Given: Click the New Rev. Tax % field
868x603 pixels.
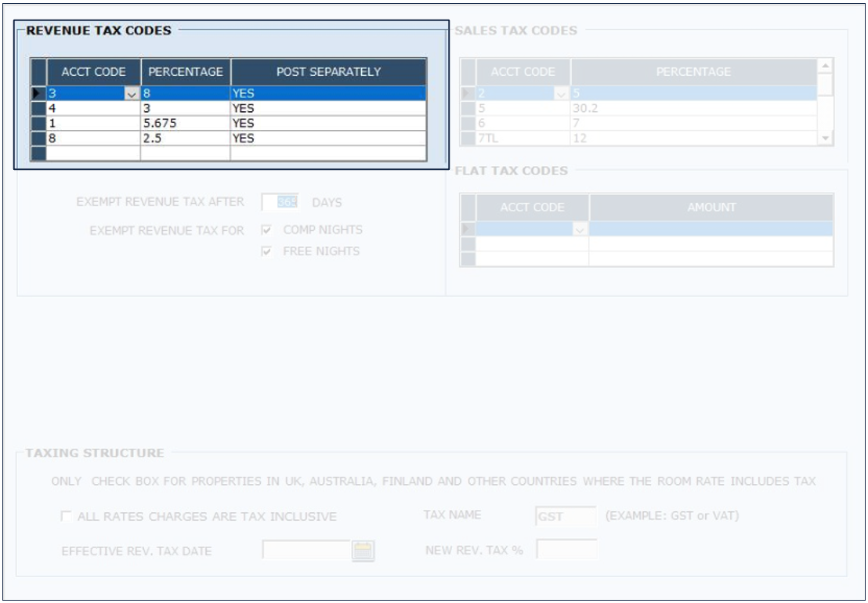Looking at the screenshot, I should coord(566,550).
